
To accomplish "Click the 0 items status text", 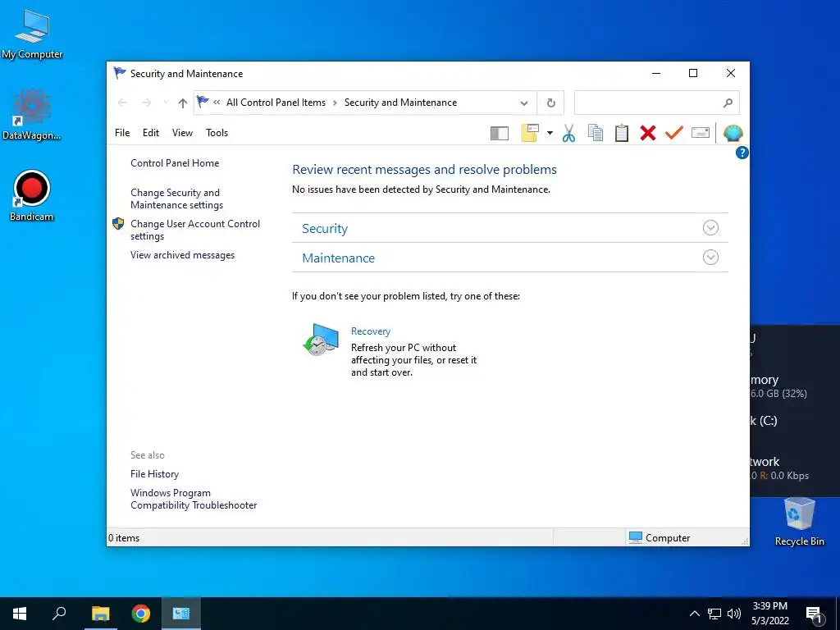I will click(x=124, y=538).
